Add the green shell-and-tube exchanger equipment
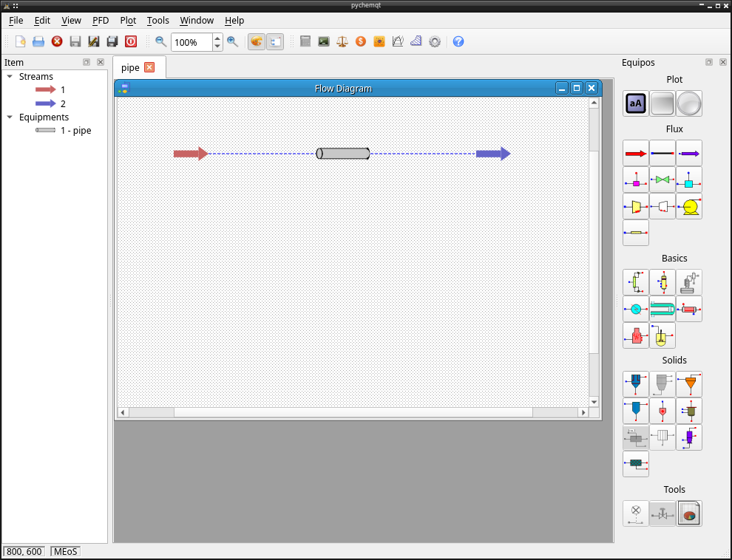Screen dimensions: 732x560 point(662,309)
